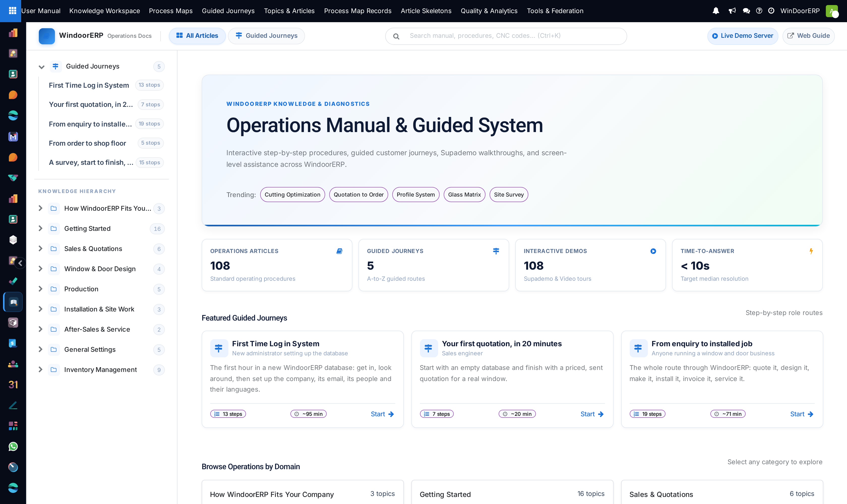Expand the How WindoorERP Fits You folder
This screenshot has height=504, width=847.
coord(40,208)
